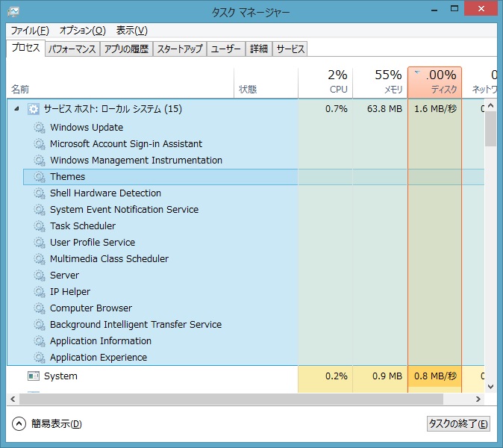The height and width of the screenshot is (448, 503).
Task: Click the 0.8 MB/秒 disk value
Action: pos(435,376)
